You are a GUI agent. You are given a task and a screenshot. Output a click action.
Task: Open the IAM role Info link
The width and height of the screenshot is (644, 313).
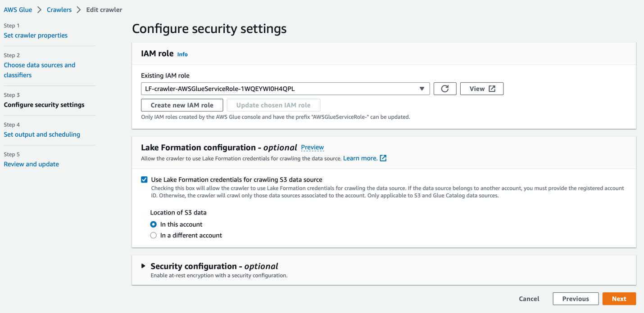[x=182, y=54]
